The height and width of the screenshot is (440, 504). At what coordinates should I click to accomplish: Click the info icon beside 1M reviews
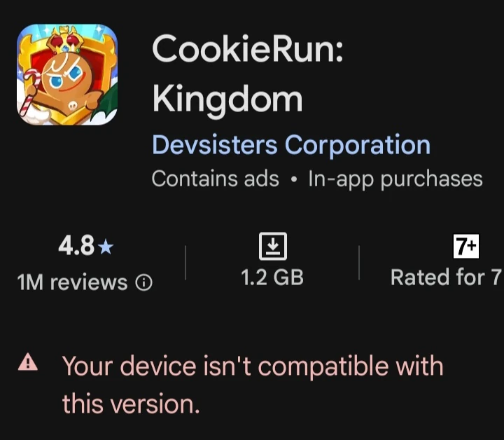pos(143,283)
